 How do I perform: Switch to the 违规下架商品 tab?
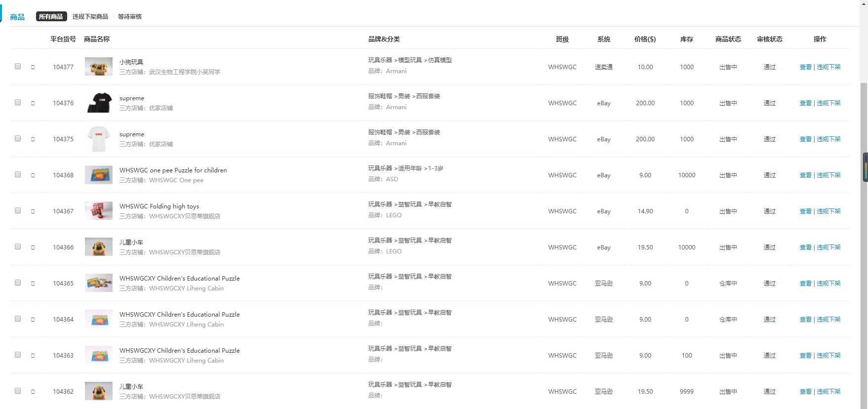[90, 17]
